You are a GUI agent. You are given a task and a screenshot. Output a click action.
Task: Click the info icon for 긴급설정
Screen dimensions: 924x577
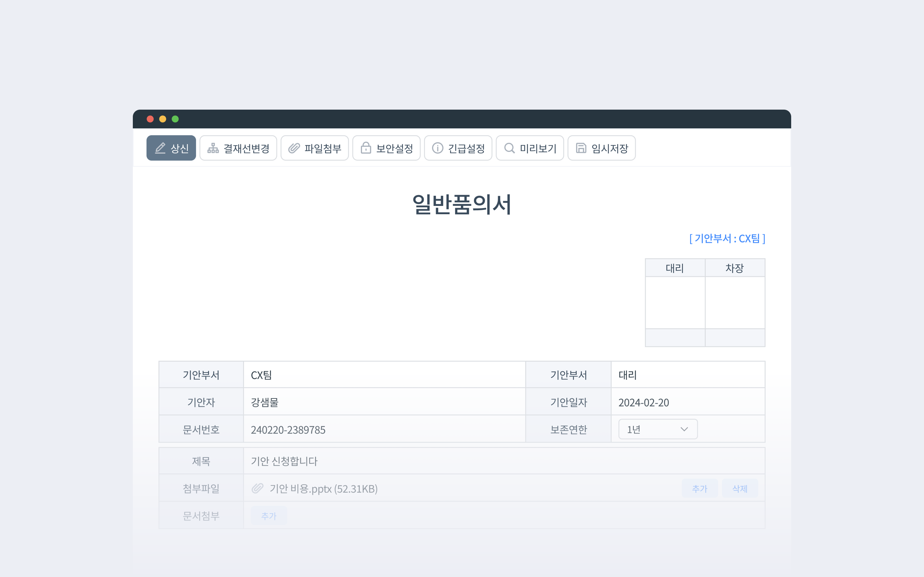coord(437,148)
